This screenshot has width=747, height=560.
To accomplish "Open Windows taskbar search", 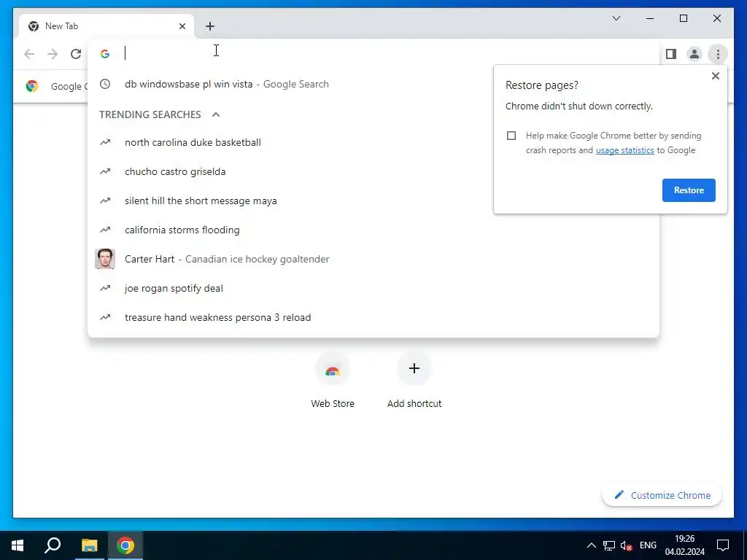I will click(x=53, y=545).
